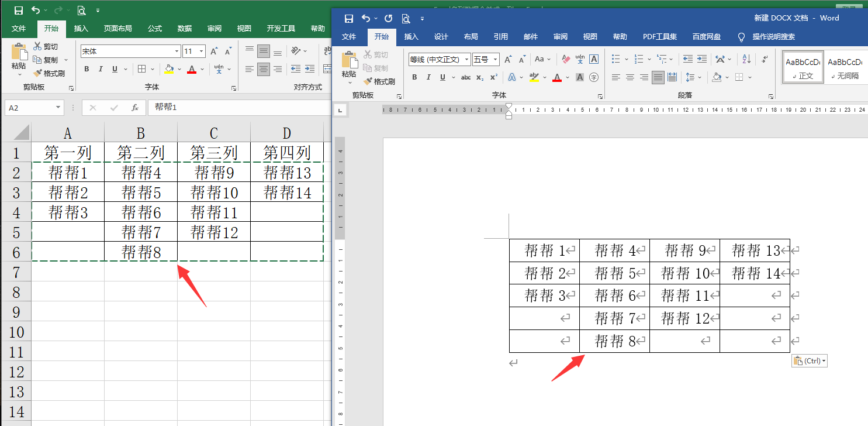Click the Format Painter in Word
Screen dimensions: 868x426
(379, 82)
